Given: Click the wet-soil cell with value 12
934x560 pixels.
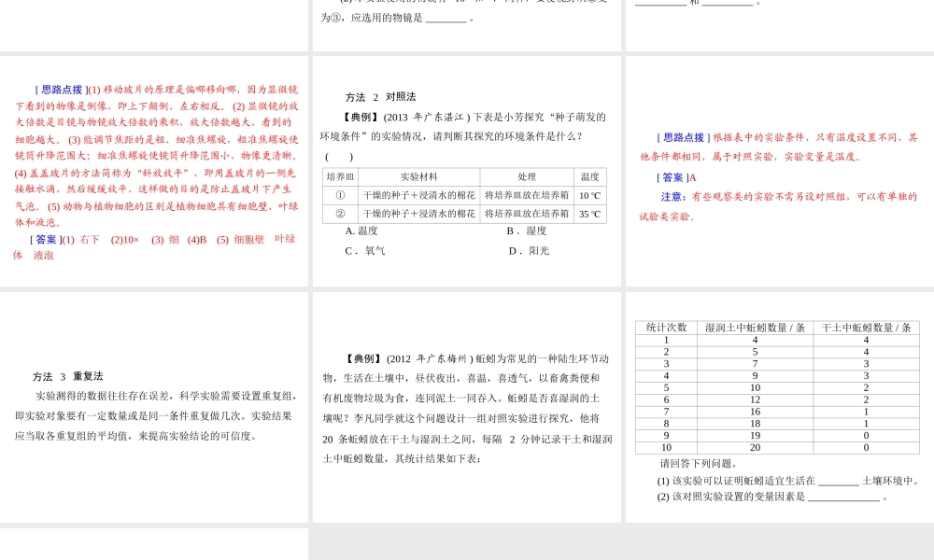Looking at the screenshot, I should (755, 399).
